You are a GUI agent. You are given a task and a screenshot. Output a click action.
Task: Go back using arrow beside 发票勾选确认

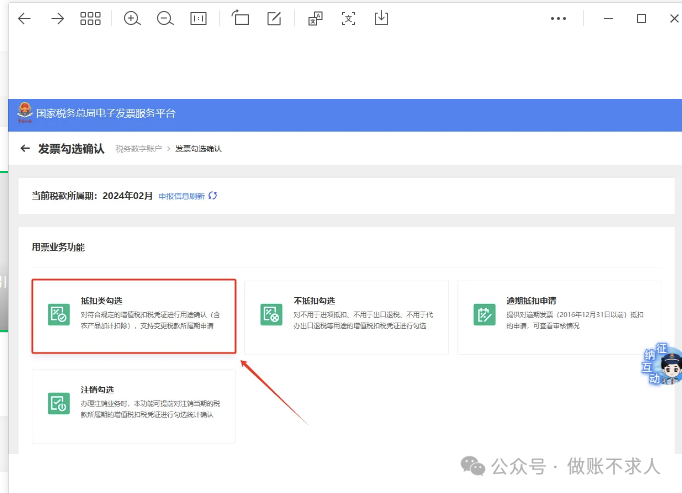(x=25, y=148)
